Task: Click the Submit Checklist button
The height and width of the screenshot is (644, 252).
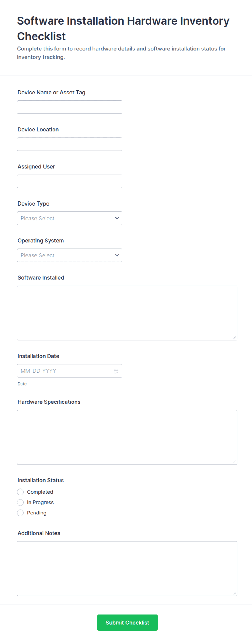Action: tap(127, 623)
